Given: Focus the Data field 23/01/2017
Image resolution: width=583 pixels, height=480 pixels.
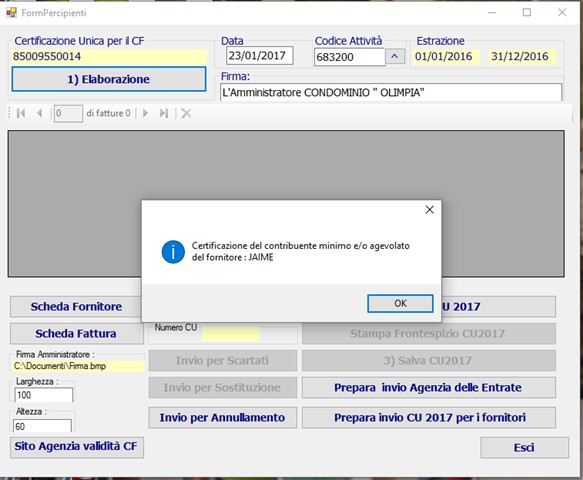Looking at the screenshot, I should coord(259,55).
